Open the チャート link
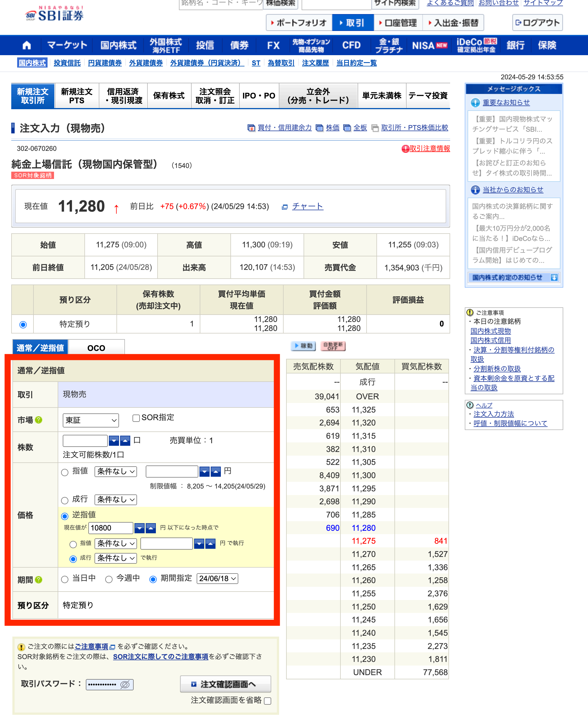The width and height of the screenshot is (588, 721). click(x=307, y=206)
